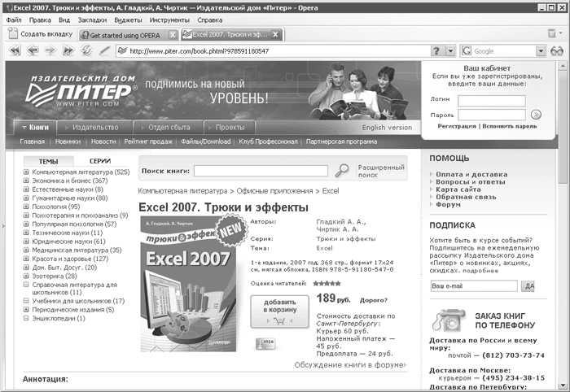Viewport: 570px width, 392px height.
Task: Click the closed tabs trash icon
Action: pos(551,34)
